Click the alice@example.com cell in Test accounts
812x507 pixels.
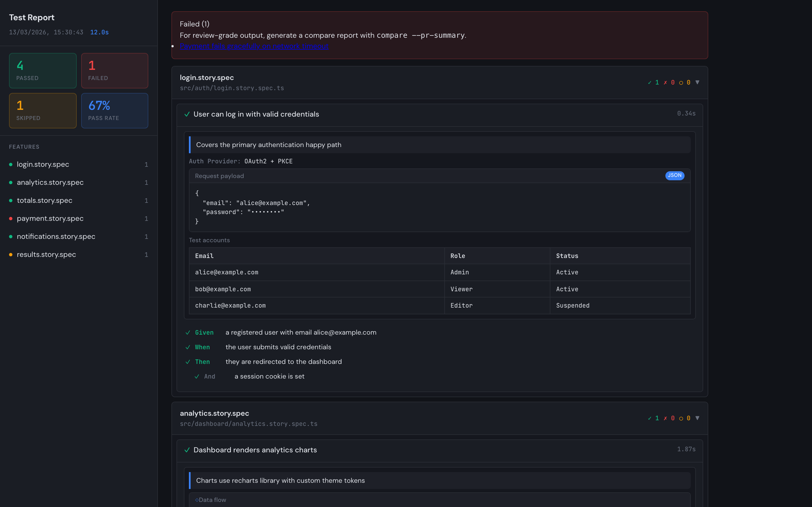coord(227,272)
